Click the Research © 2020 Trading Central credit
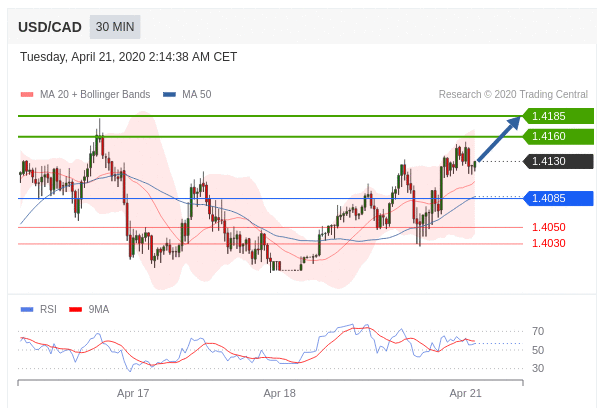600x413 pixels. coord(513,95)
